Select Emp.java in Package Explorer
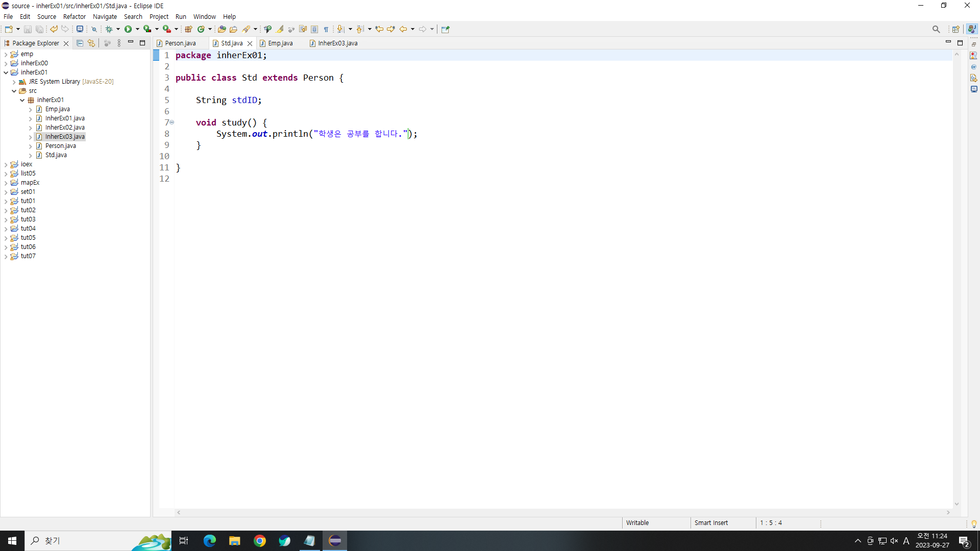The image size is (980, 551). pos(57,109)
